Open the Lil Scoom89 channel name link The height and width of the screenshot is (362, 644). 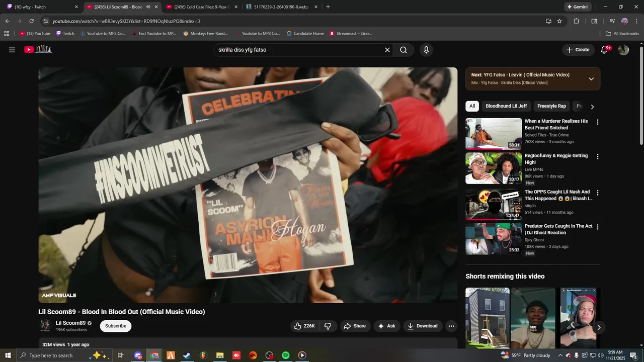tap(70, 323)
